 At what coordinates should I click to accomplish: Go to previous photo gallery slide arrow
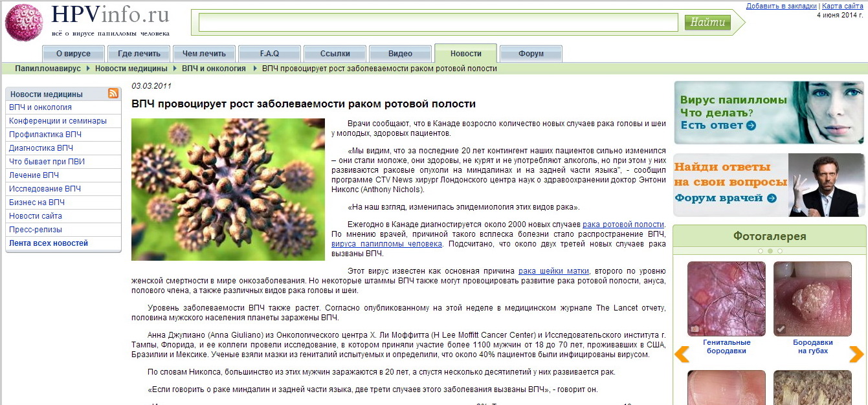point(682,355)
